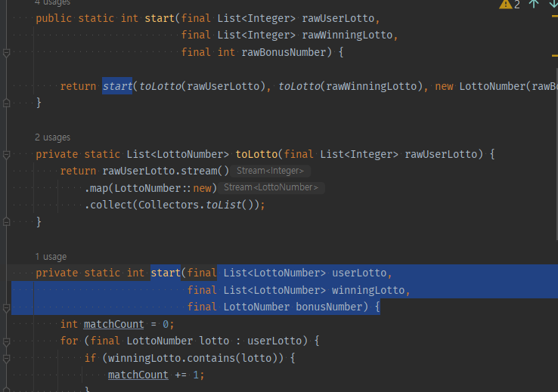Collapse fold marker beside closing brace after return start
The height and width of the screenshot is (392, 558).
pos(6,103)
